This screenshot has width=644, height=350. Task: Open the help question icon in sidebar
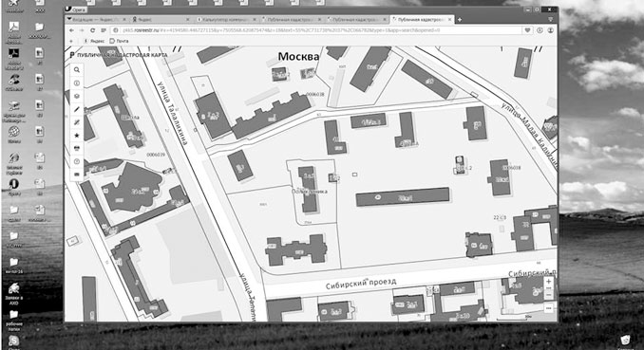click(77, 161)
